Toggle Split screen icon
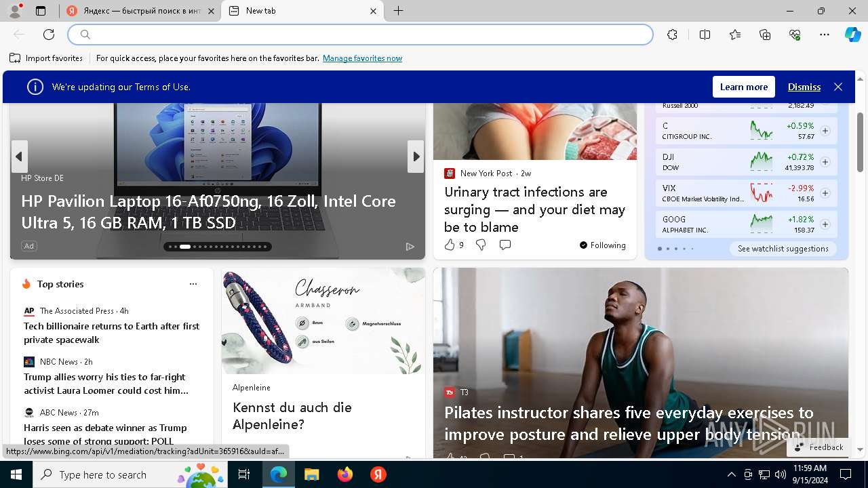The height and width of the screenshot is (488, 868). 705,35
